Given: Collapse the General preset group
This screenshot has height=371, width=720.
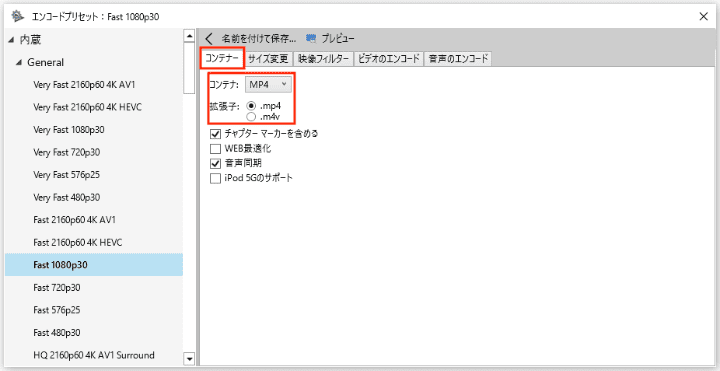Looking at the screenshot, I should (x=19, y=62).
